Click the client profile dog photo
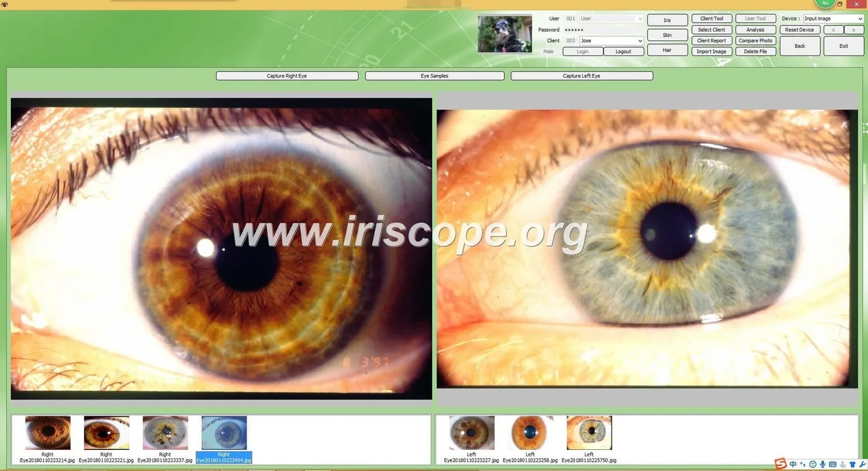 [505, 34]
